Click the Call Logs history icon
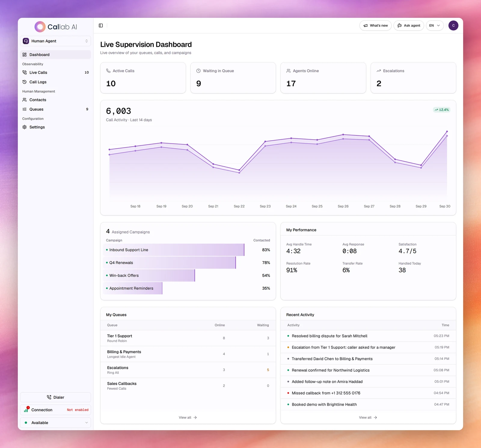The height and width of the screenshot is (448, 481). [25, 82]
